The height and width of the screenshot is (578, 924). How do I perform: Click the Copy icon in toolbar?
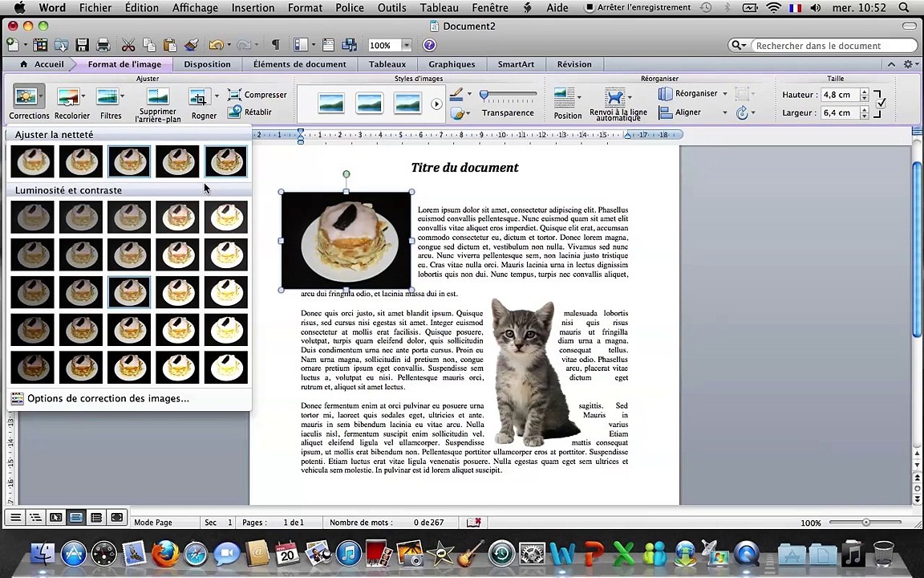click(149, 45)
